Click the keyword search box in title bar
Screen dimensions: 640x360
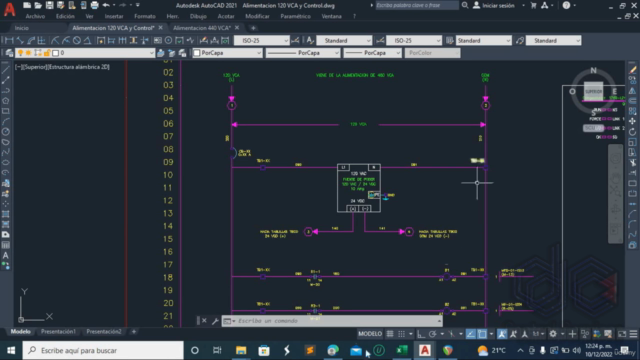tap(416, 5)
